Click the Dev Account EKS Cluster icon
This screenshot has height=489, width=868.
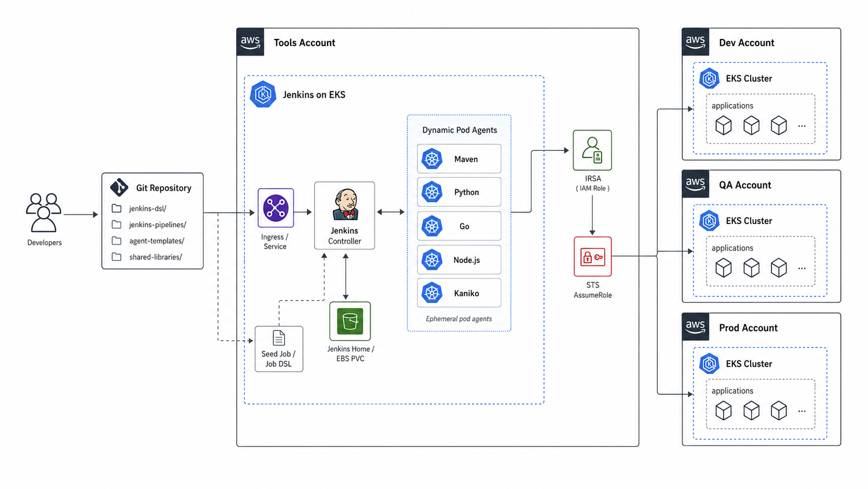709,78
